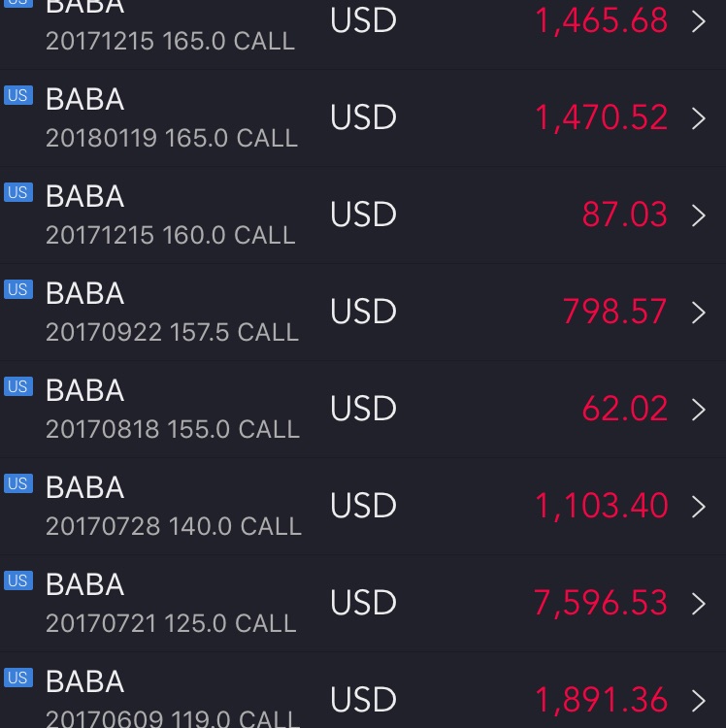Open chevron next to 798.57
Viewport: 726px width, 728px height.
[698, 313]
